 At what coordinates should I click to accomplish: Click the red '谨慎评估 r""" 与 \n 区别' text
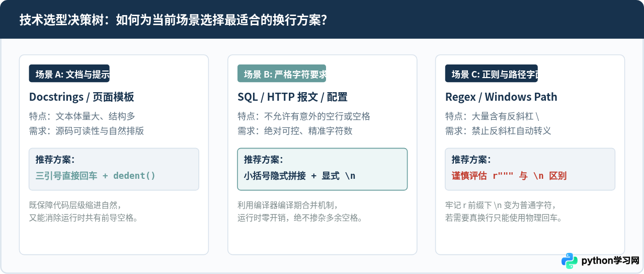coord(509,176)
